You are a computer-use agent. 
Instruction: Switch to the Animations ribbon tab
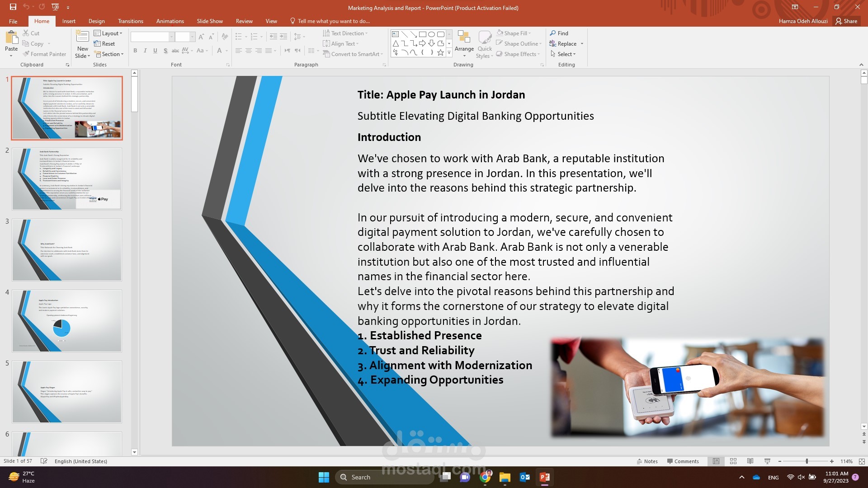(x=170, y=21)
